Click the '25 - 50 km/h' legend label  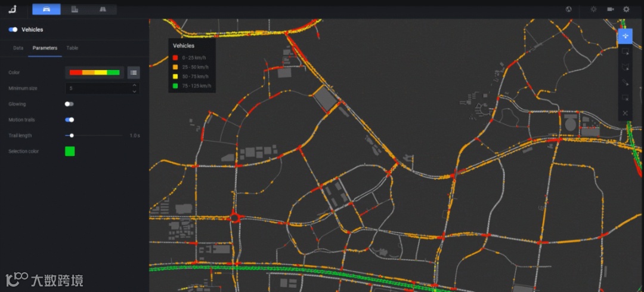tap(196, 67)
